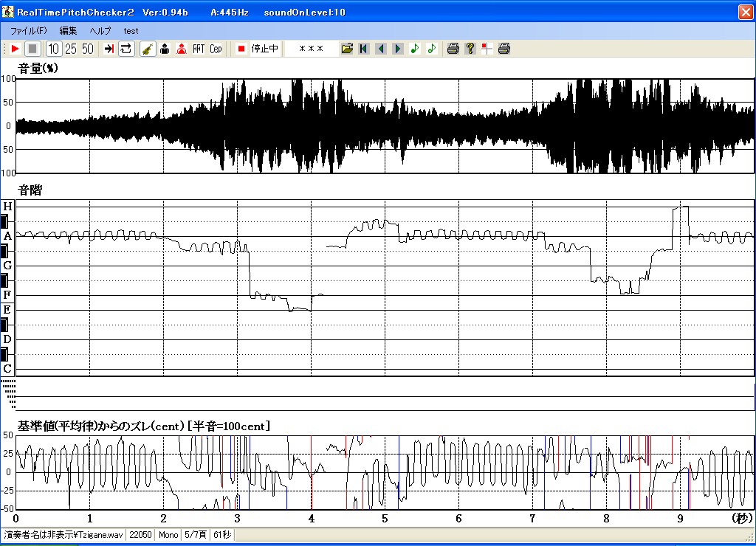Click the 停止中 status label

pos(265,49)
